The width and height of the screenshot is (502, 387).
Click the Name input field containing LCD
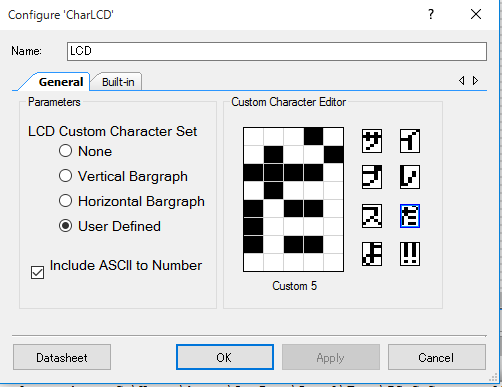(277, 51)
